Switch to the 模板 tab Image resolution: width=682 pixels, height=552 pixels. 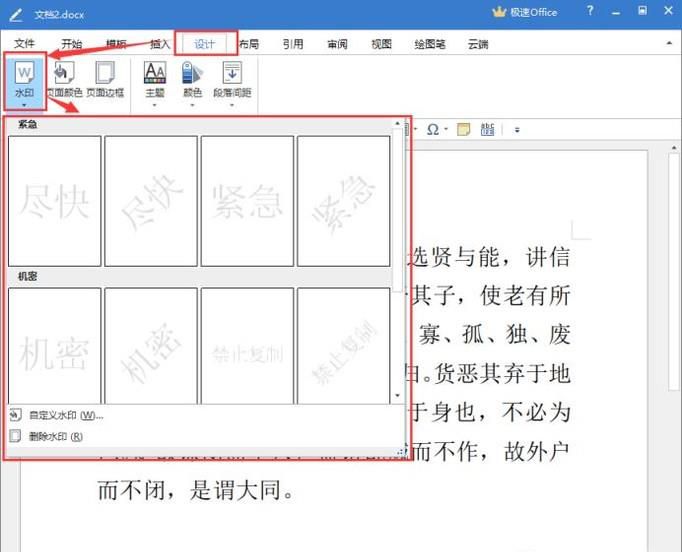pyautogui.click(x=116, y=43)
